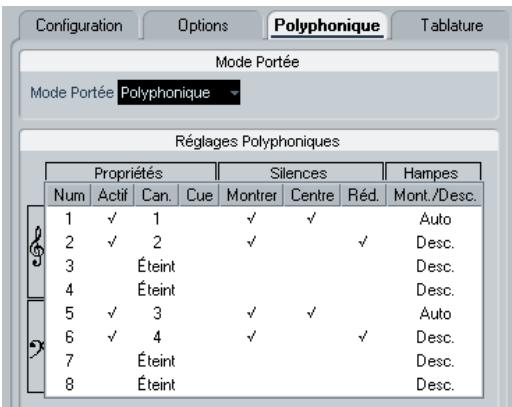Toggle Actif checkmark for voice 5
The height and width of the screenshot is (407, 512).
[x=112, y=313]
